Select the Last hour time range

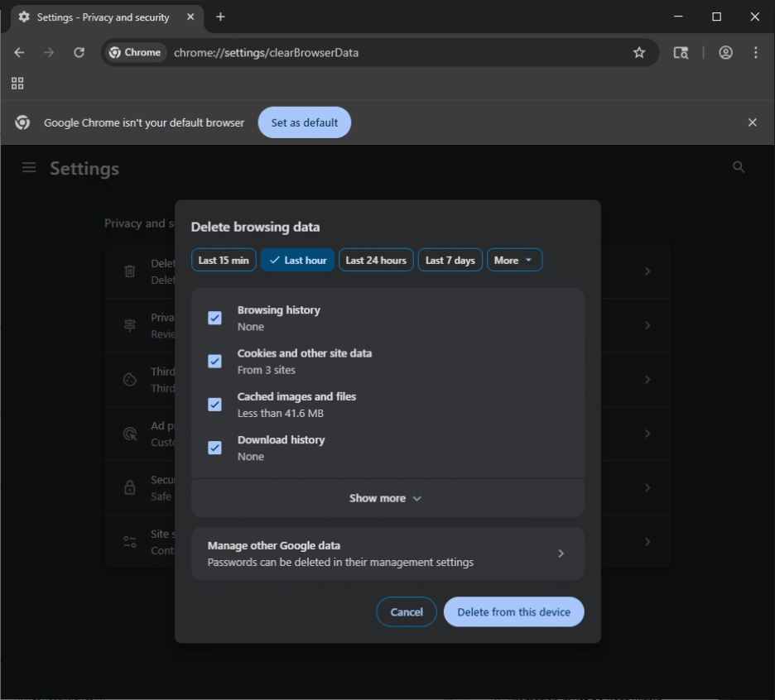coord(297,261)
